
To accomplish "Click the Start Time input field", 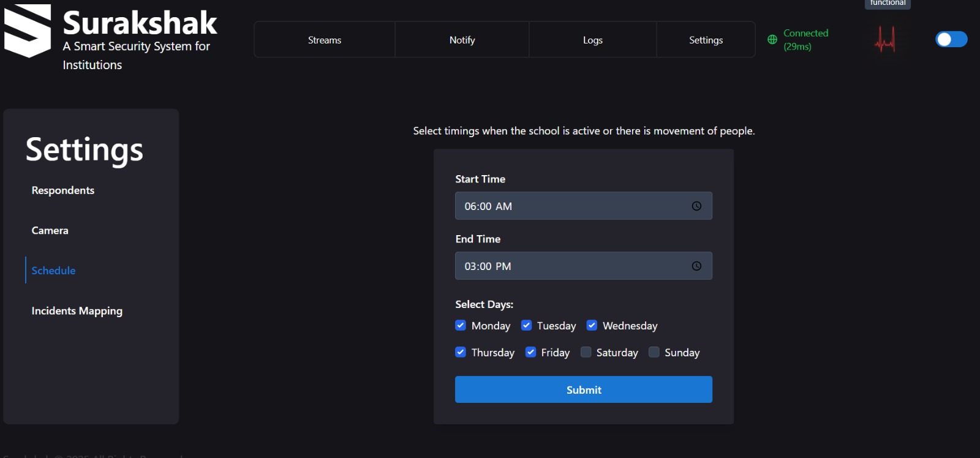I will tap(570, 206).
